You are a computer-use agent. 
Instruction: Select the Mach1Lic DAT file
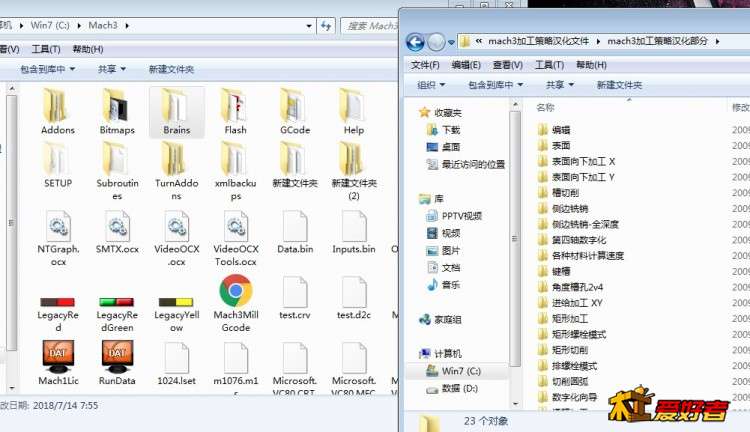pos(58,362)
